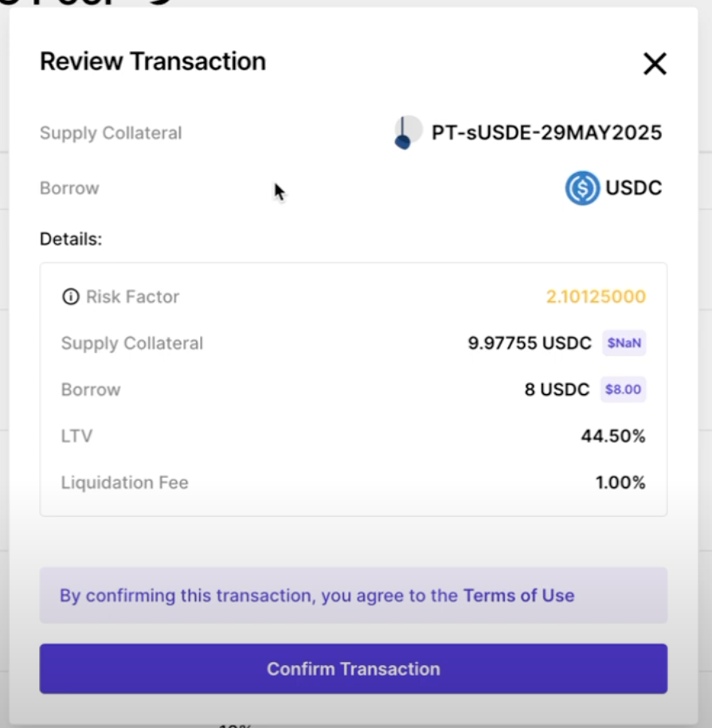Click the PT-sUSDE token pie icon
The width and height of the screenshot is (712, 728).
[408, 132]
